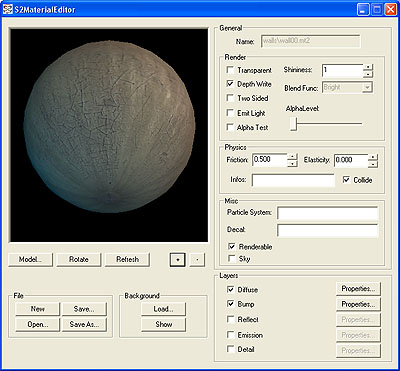Image resolution: width=400 pixels, height=371 pixels.
Task: Click the Particle System input field
Action: 328,213
